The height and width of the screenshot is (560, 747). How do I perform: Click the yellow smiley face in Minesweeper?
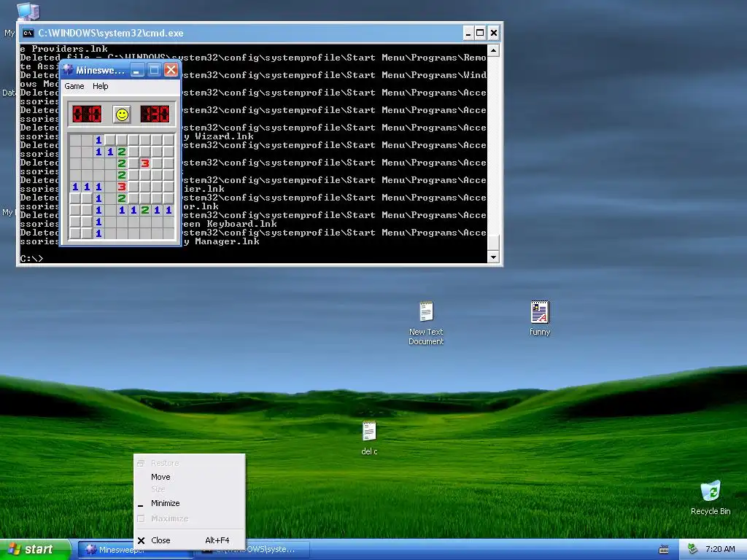click(x=122, y=114)
